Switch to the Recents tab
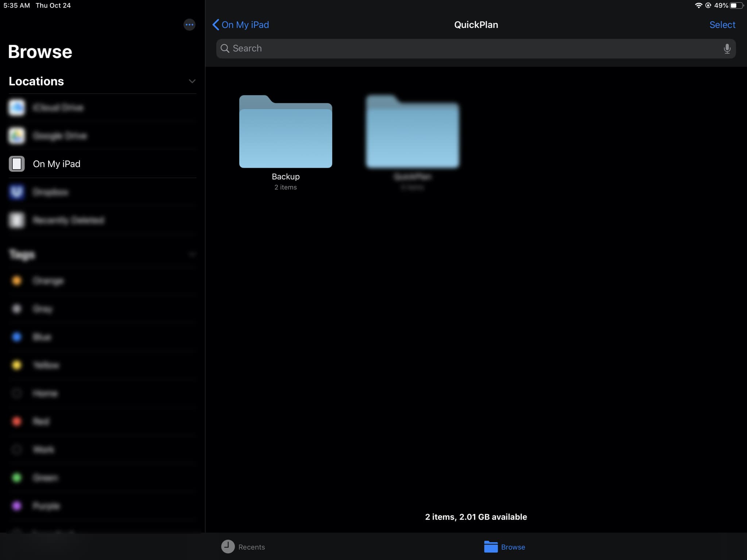 tap(251, 547)
